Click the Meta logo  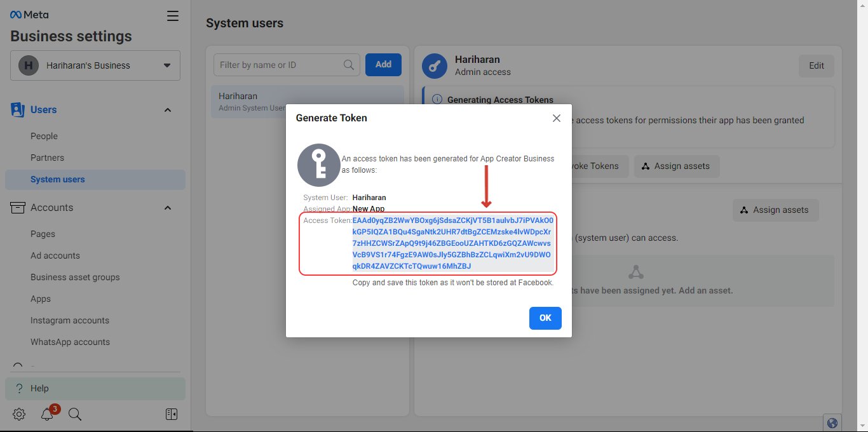coord(29,15)
